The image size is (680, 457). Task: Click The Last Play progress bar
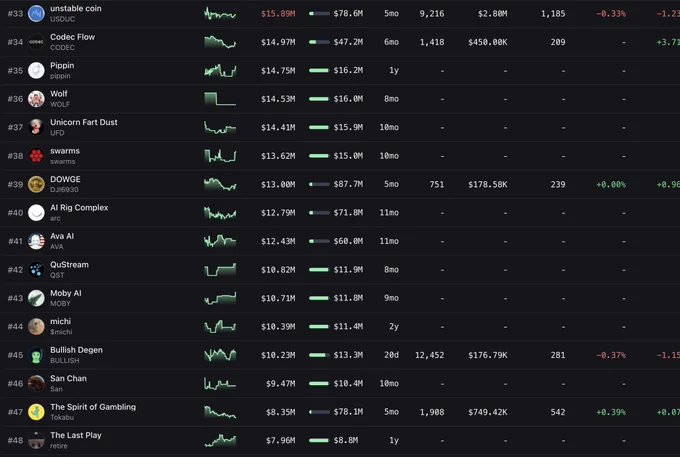pyautogui.click(x=319, y=441)
